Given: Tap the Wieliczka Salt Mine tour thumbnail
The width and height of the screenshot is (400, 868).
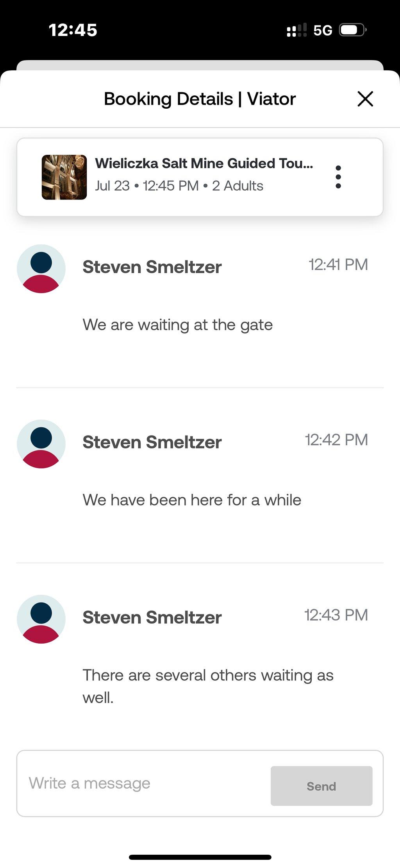Looking at the screenshot, I should [64, 177].
